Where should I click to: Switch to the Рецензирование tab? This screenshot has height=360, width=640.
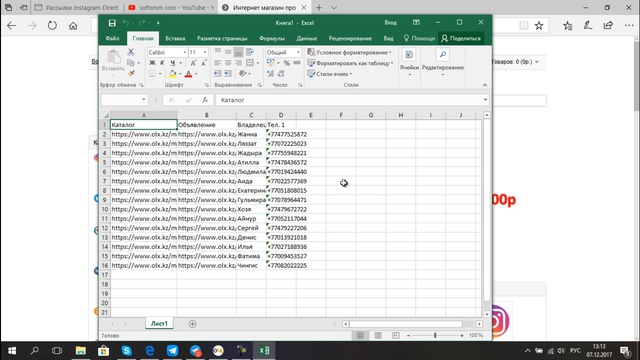[x=350, y=38]
